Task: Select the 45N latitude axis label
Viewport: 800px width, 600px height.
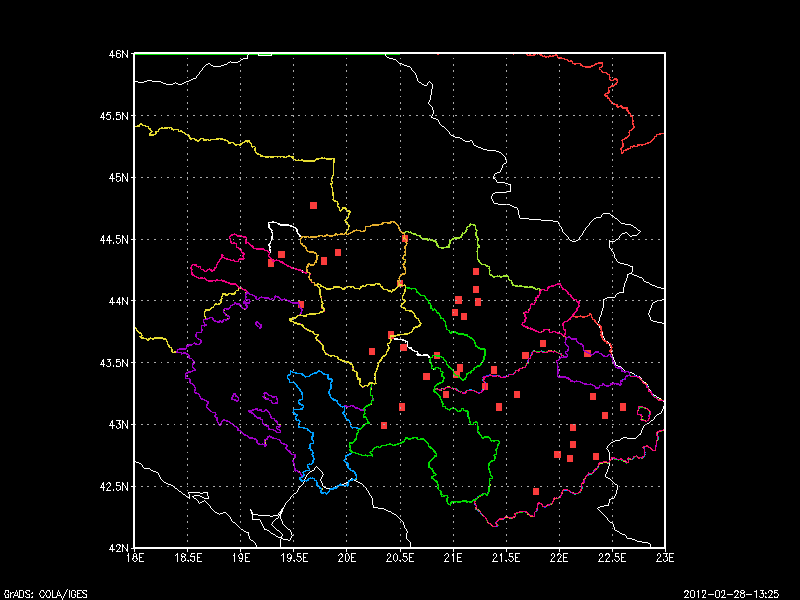Action: (120, 177)
